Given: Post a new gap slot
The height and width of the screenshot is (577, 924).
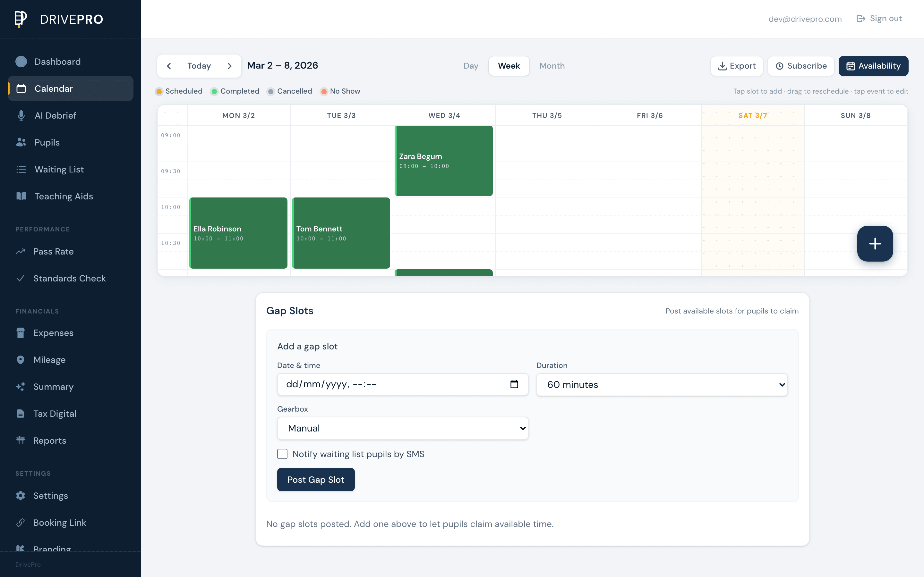Looking at the screenshot, I should tap(316, 479).
